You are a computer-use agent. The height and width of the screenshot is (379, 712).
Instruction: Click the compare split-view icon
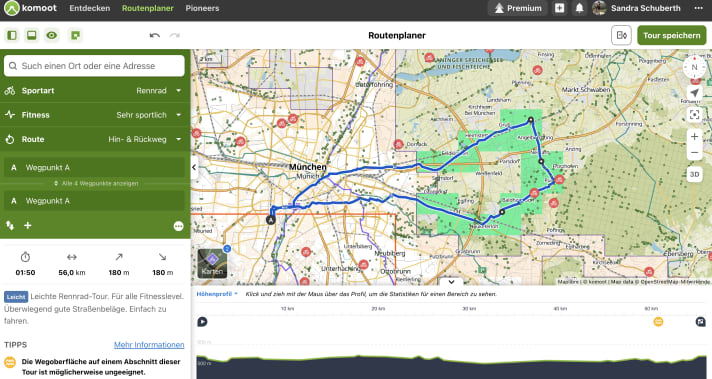621,35
